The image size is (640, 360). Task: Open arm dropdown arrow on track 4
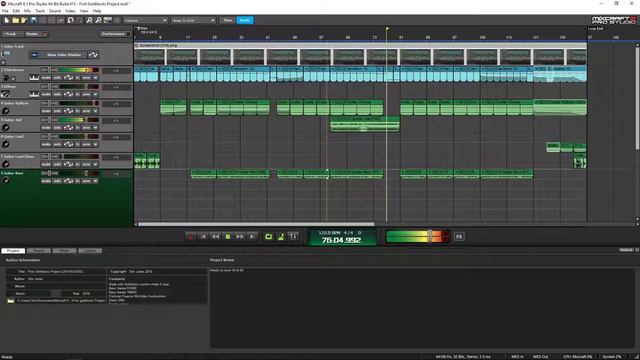(x=96, y=111)
